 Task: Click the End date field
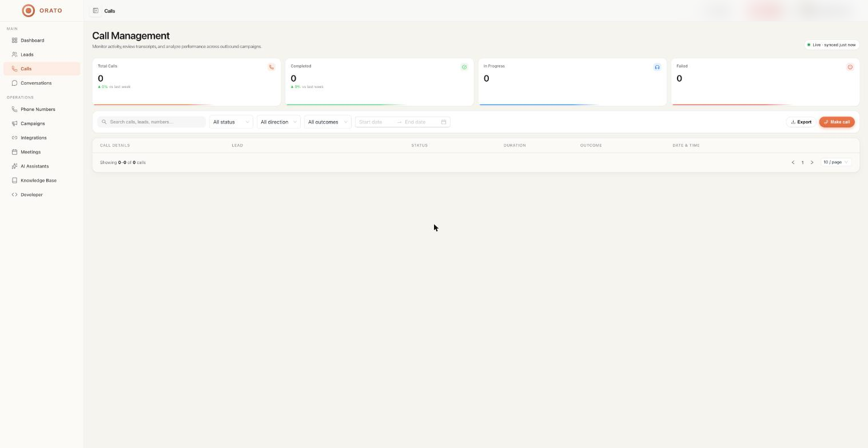[421, 122]
